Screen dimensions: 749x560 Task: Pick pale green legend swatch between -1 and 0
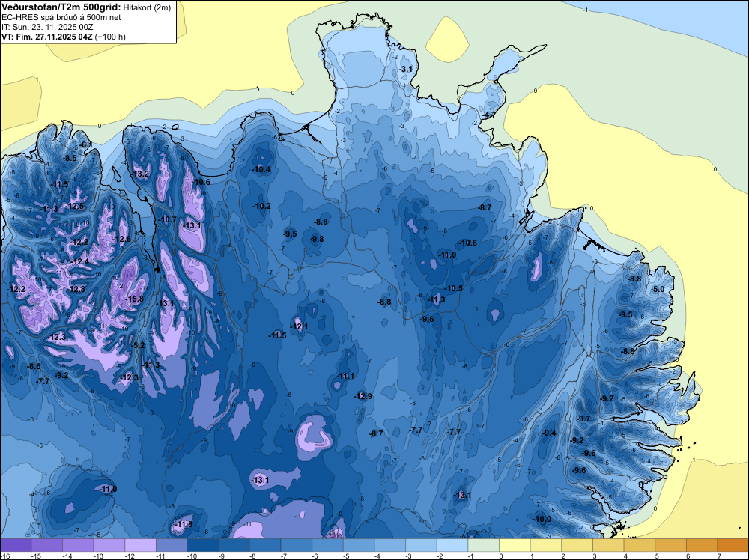coord(483,545)
